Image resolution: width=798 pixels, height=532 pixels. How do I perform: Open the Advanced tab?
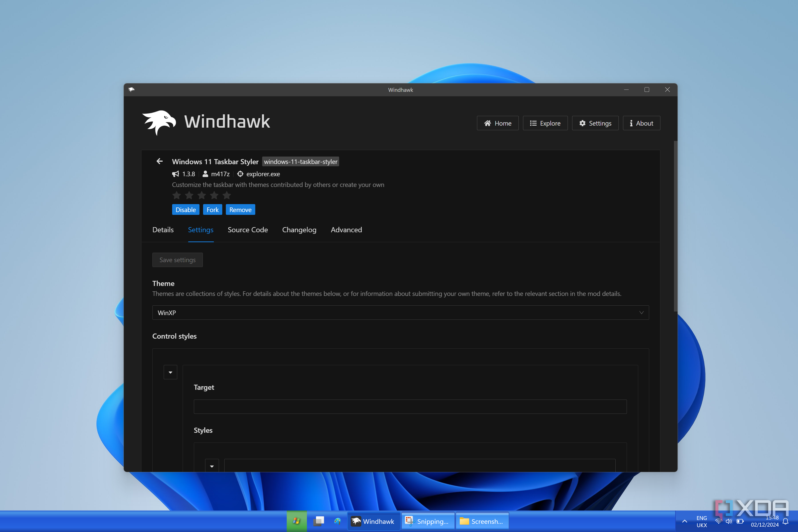[x=346, y=230]
